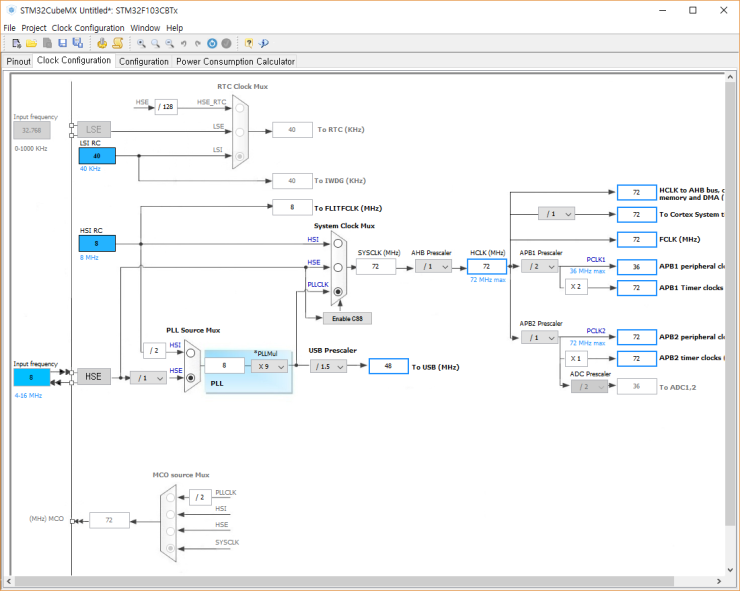Click the Enable CSS button

tap(347, 319)
